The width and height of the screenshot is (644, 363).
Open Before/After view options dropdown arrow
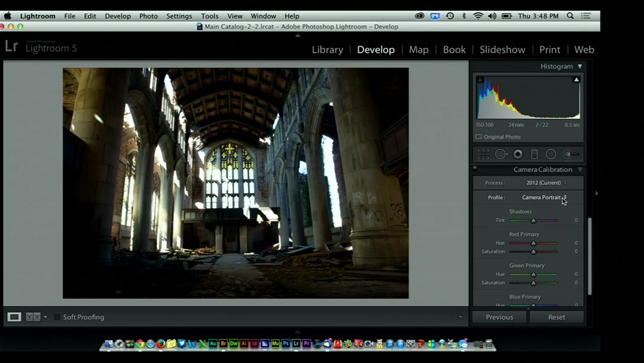[45, 317]
